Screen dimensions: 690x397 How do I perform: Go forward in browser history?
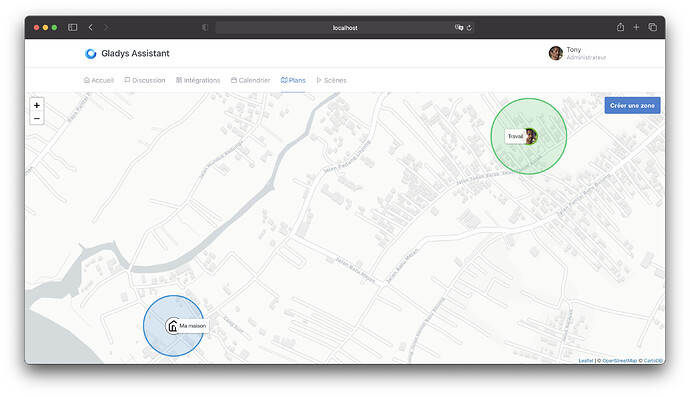106,27
